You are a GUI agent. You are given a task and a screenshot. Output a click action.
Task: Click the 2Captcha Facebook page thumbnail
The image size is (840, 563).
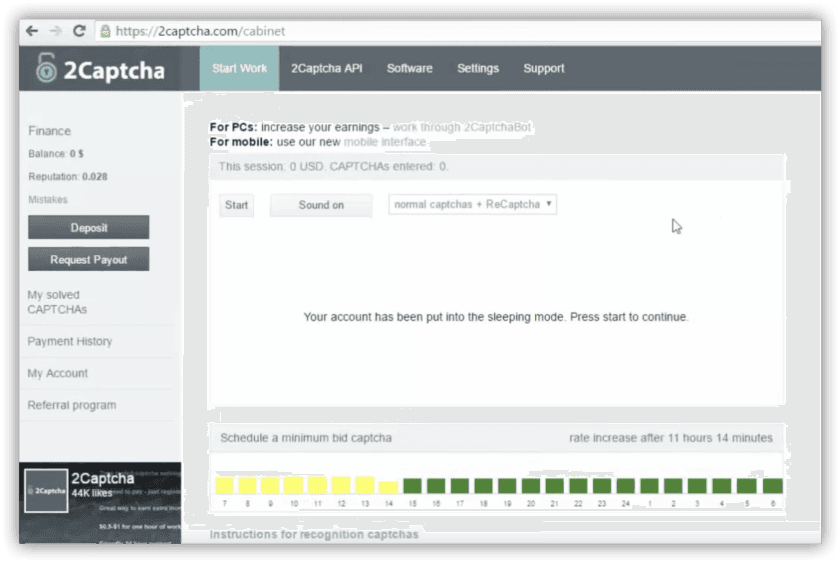tap(45, 491)
